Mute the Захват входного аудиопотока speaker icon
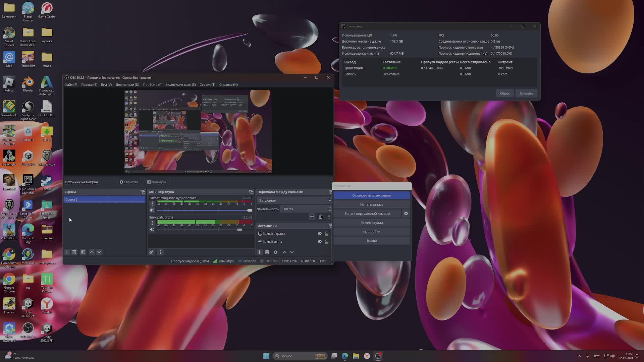 point(152,210)
